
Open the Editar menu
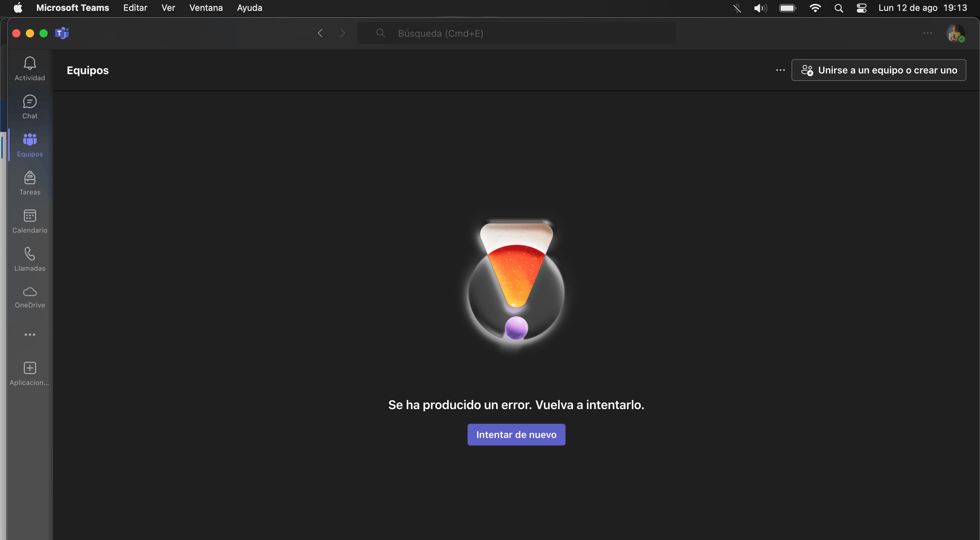click(x=135, y=7)
